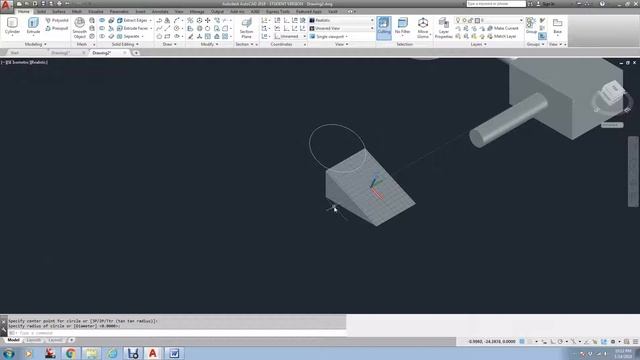640x360 pixels.
Task: Click the AutoCAD taskbar icon
Action: 153,353
